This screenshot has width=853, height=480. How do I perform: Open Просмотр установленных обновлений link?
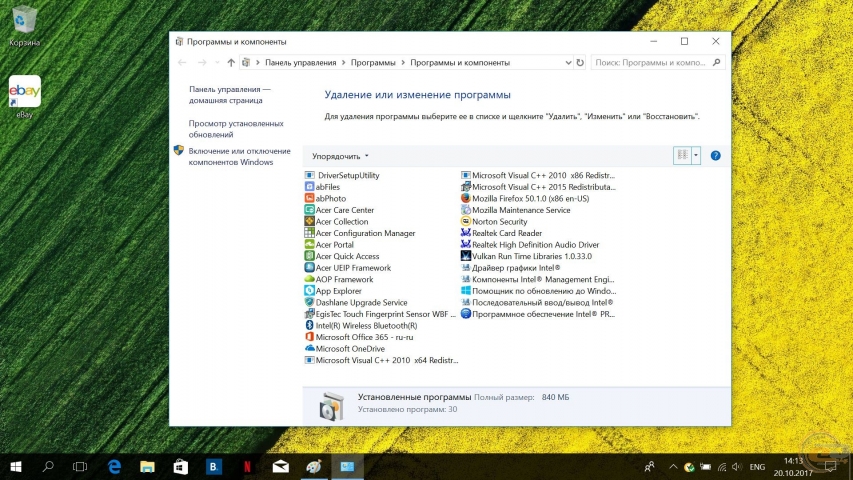(236, 129)
